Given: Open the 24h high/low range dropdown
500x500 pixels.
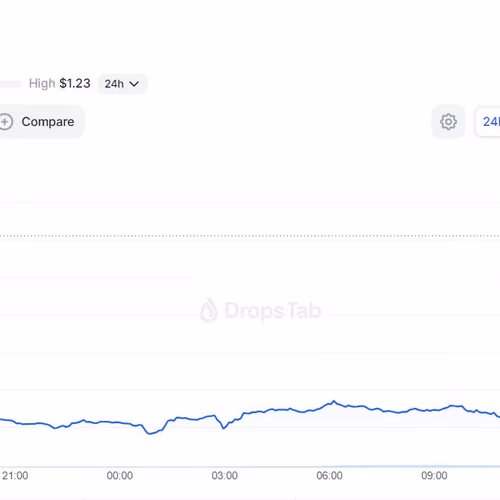Looking at the screenshot, I should coord(122,84).
